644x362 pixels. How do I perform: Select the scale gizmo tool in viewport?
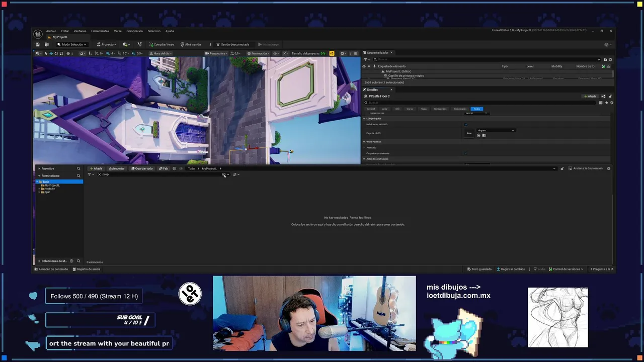point(61,53)
